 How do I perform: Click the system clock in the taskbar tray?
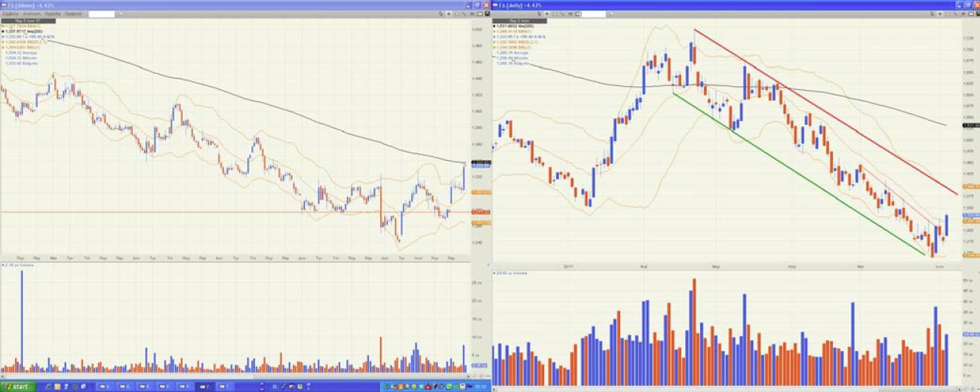(x=479, y=386)
